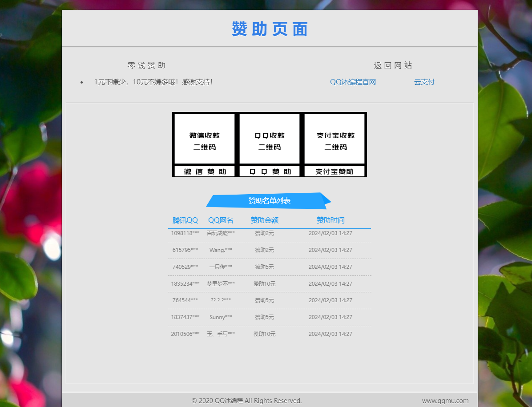Image resolution: width=532 pixels, height=407 pixels.
Task: Select the donor row for 梦里梦不***
Action: pyautogui.click(x=270, y=283)
